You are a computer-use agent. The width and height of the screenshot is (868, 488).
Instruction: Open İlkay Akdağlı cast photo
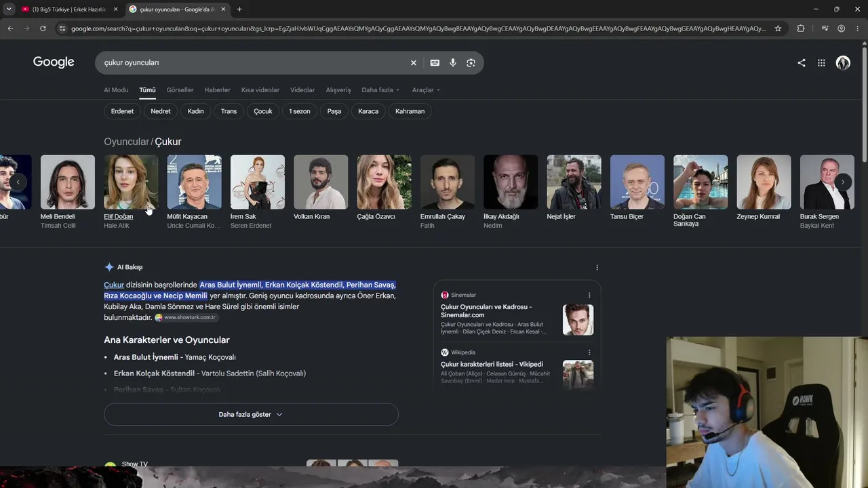tap(511, 182)
